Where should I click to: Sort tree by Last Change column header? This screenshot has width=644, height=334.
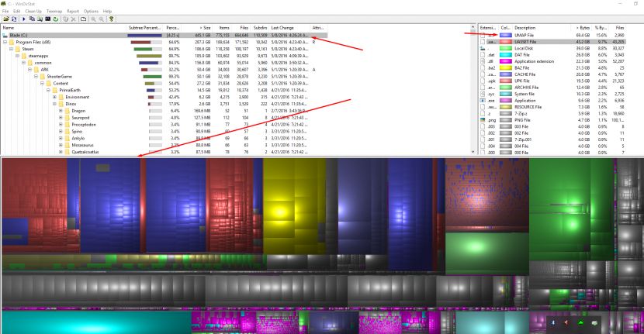290,28
